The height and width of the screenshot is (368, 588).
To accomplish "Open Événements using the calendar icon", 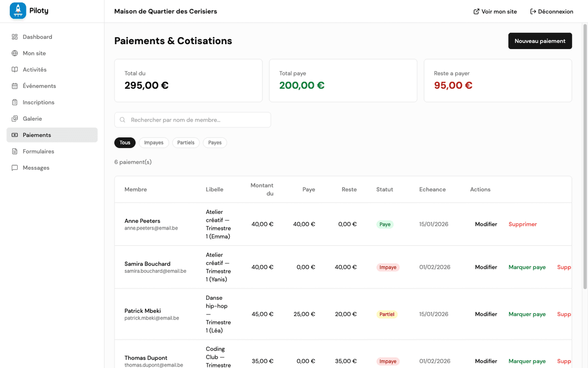I will point(16,85).
